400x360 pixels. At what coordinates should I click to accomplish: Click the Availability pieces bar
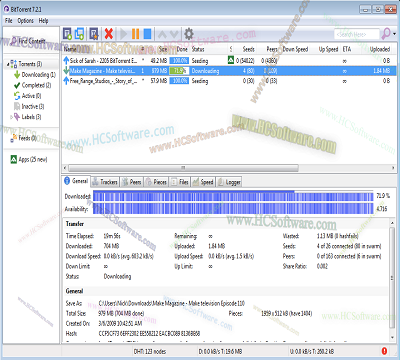coord(233,209)
